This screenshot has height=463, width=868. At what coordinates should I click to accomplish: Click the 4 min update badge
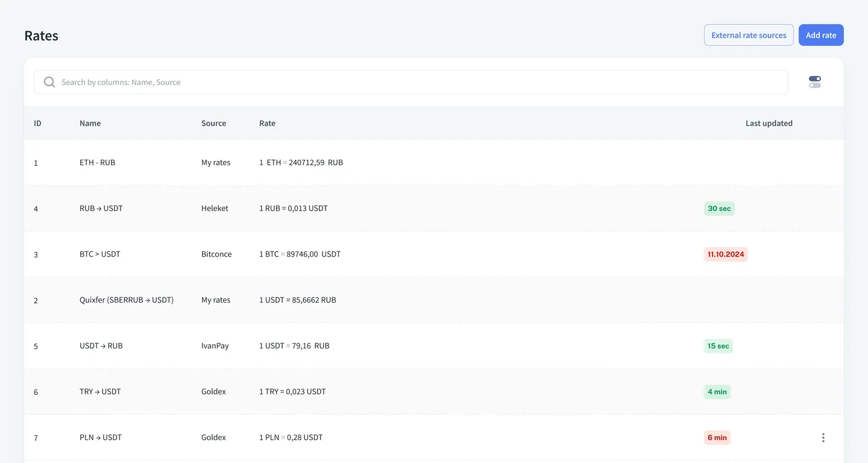pos(717,392)
